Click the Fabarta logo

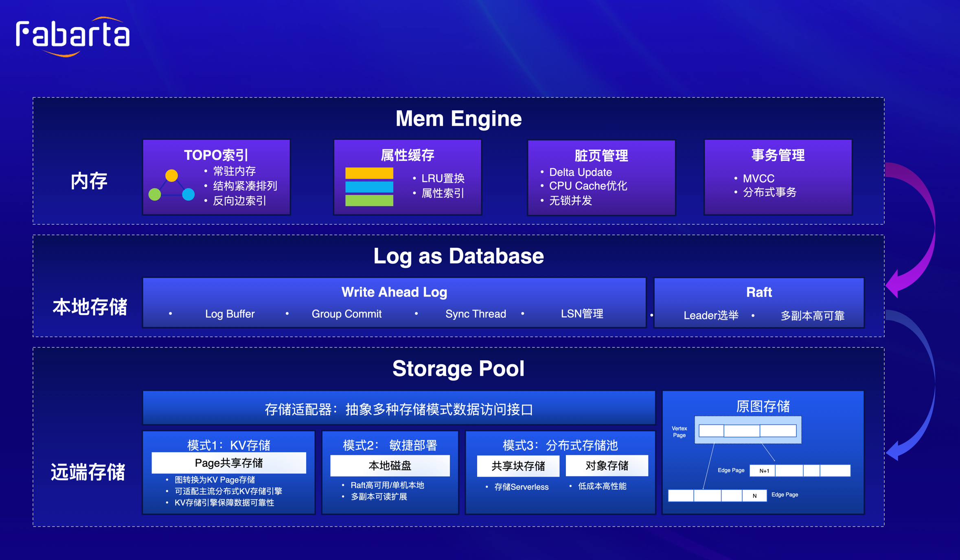73,37
